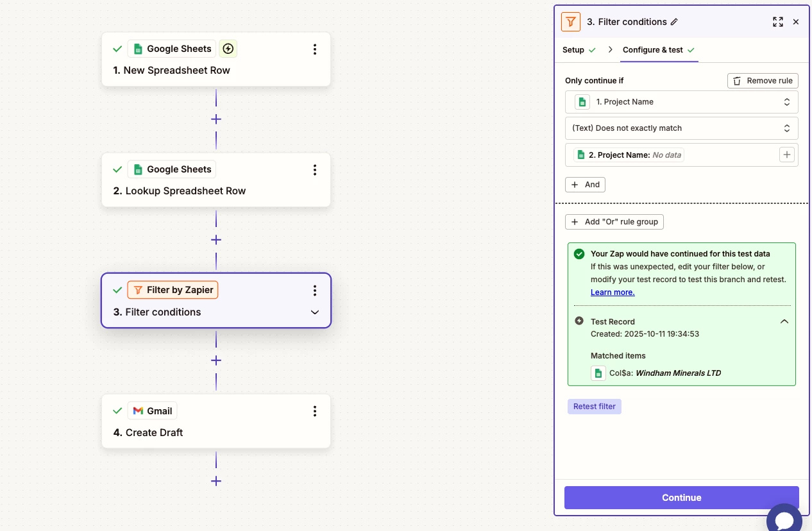Select the 4. Create Draft step card
This screenshot has height=531, width=812.
click(216, 421)
